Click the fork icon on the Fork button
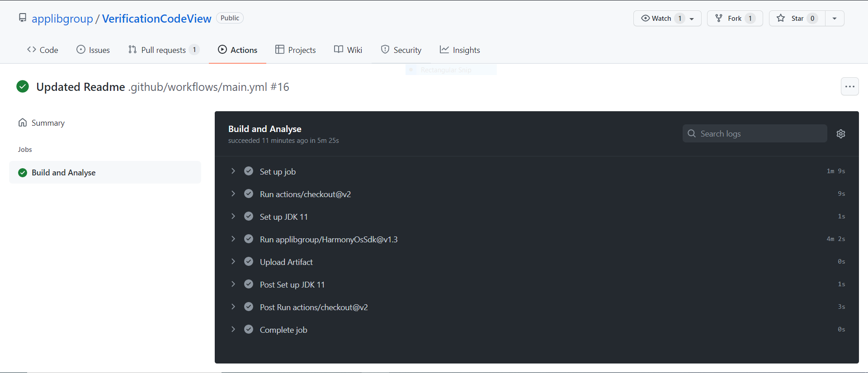Image resolution: width=868 pixels, height=373 pixels. [x=719, y=18]
